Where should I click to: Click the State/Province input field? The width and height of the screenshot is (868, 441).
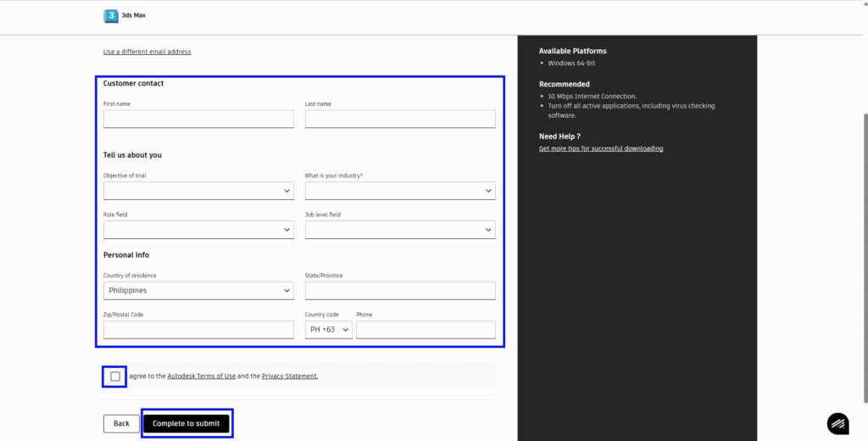(399, 291)
